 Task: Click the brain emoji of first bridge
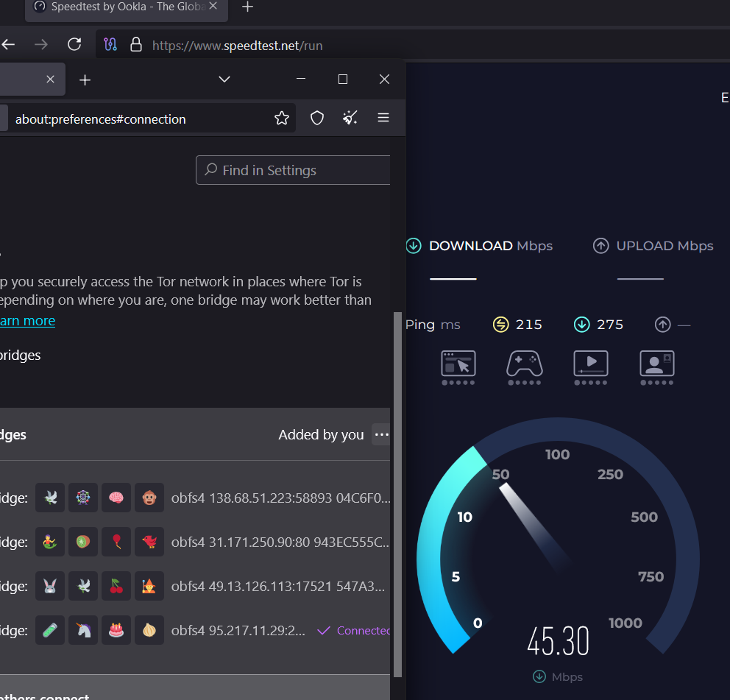116,498
